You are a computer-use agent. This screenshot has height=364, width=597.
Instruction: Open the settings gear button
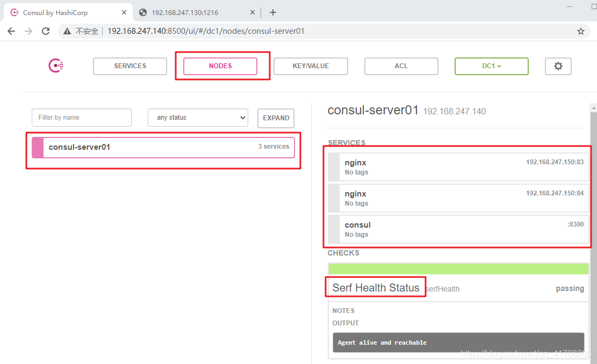(558, 66)
